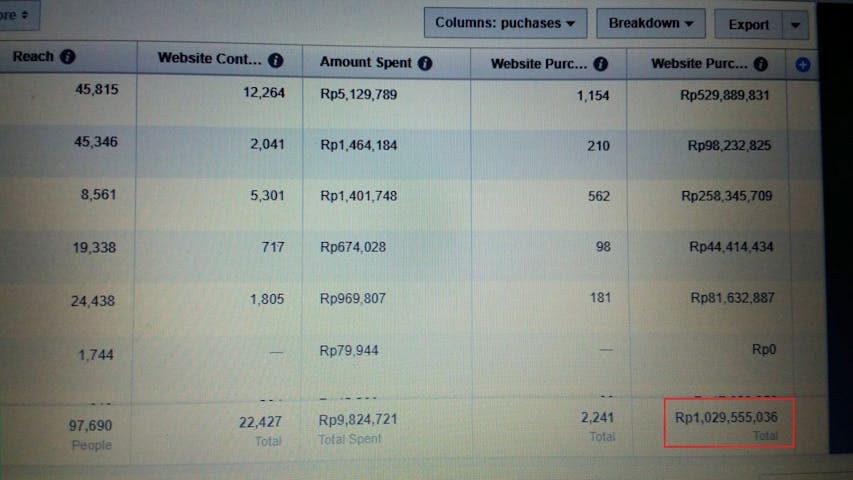Expand the Breakdown dropdown
The image size is (853, 480).
[x=650, y=23]
